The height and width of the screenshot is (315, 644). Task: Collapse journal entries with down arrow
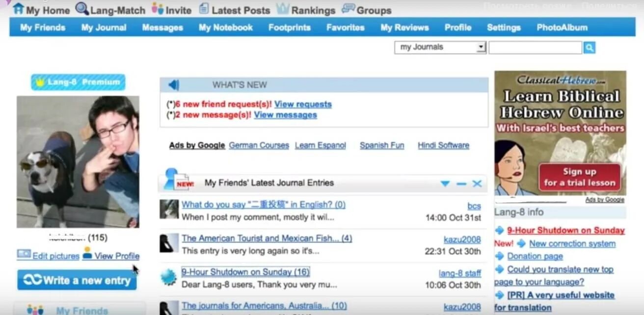pyautogui.click(x=445, y=184)
